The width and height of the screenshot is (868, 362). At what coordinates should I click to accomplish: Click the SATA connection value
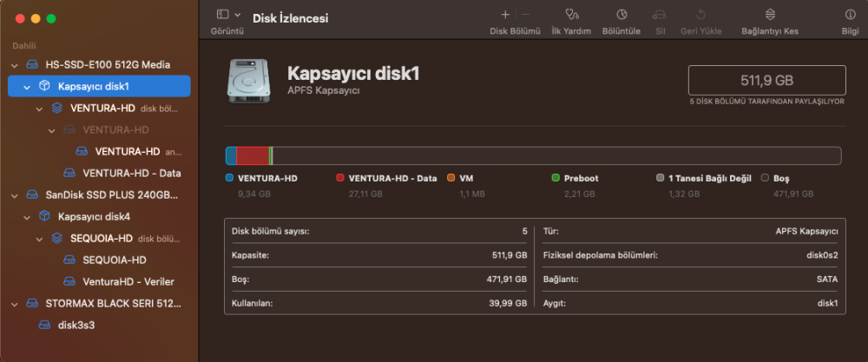click(827, 280)
